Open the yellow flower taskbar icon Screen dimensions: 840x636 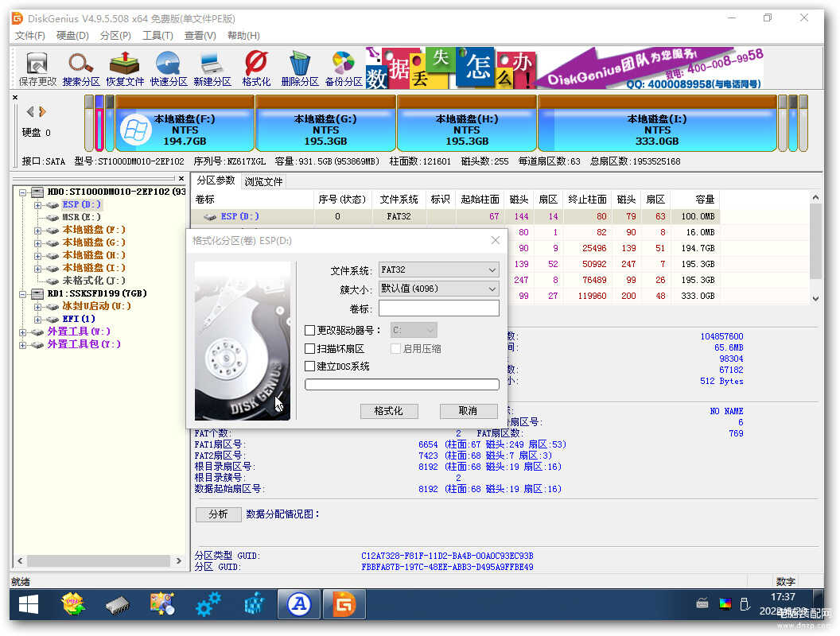73,605
